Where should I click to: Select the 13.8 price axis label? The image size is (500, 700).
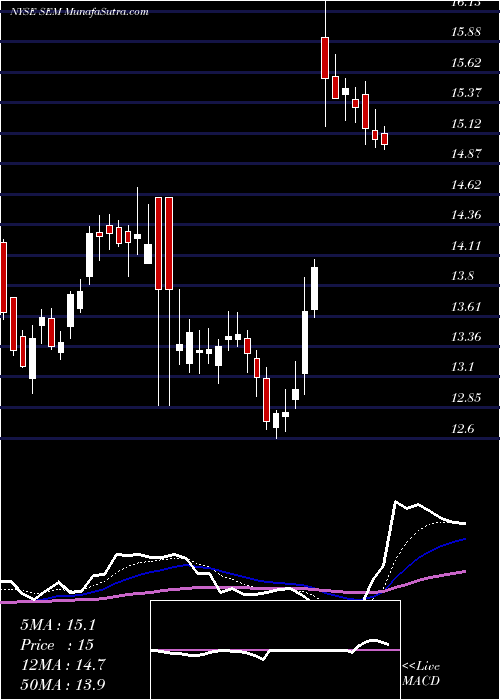(462, 276)
